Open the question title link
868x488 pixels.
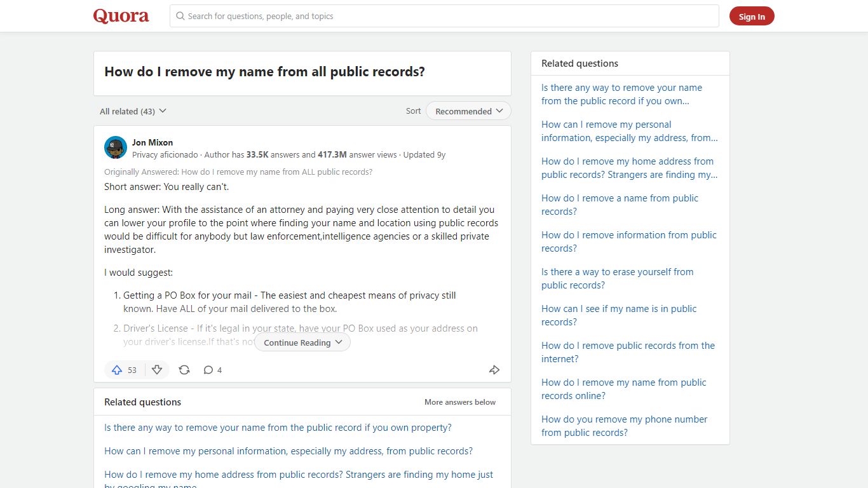pos(264,72)
